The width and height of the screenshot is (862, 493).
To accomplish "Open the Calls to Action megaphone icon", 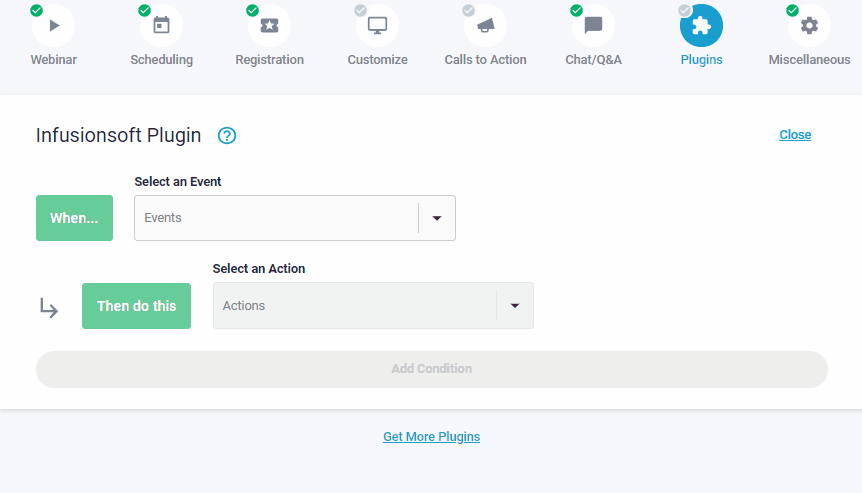I will pos(485,26).
